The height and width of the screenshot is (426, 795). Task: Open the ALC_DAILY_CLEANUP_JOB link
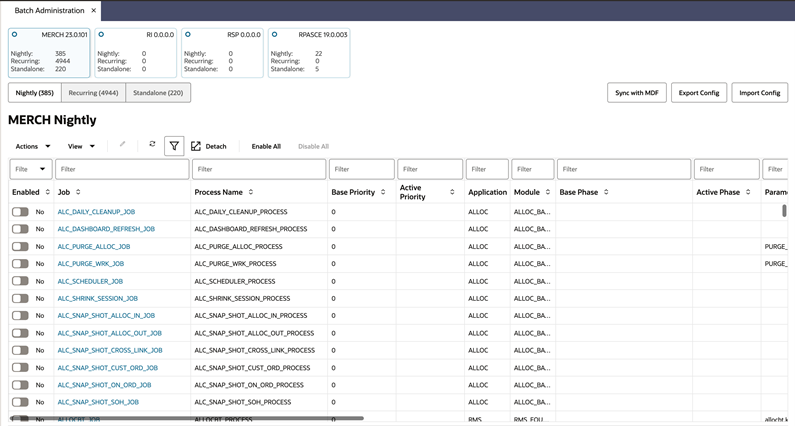[x=96, y=211]
